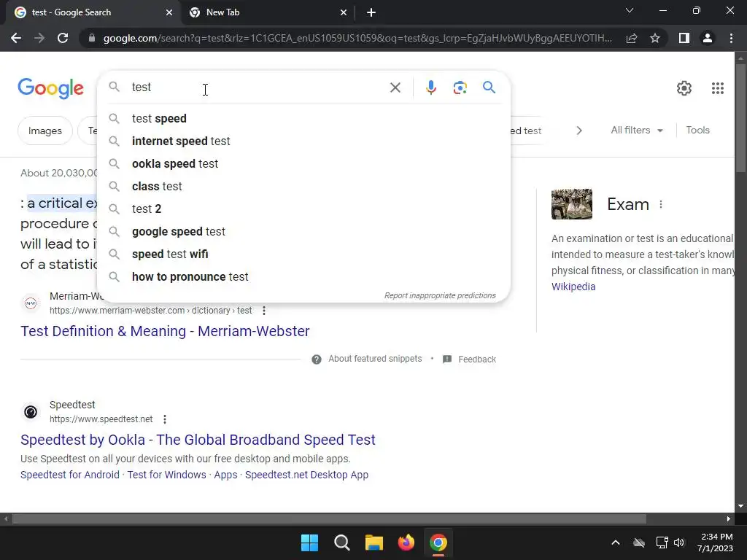Image resolution: width=747 pixels, height=560 pixels.
Task: Filter results by Images
Action: click(x=45, y=131)
